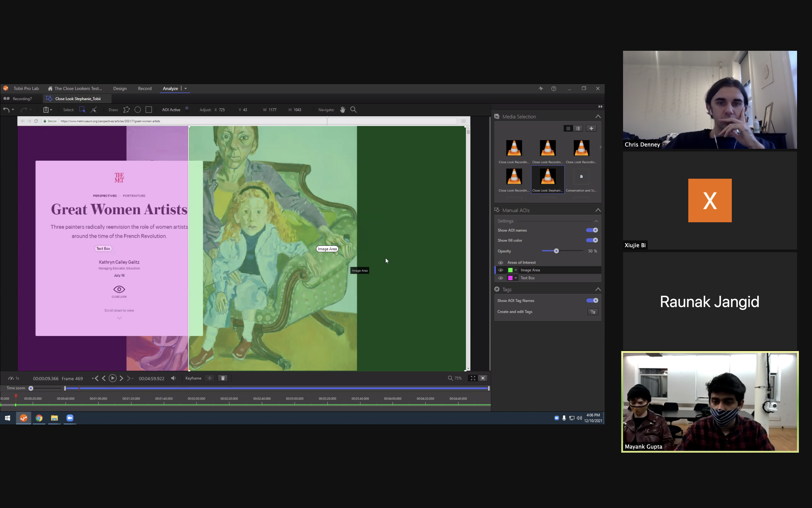Click the clipboard paste icon
The width and height of the screenshot is (812, 508).
coord(46,110)
